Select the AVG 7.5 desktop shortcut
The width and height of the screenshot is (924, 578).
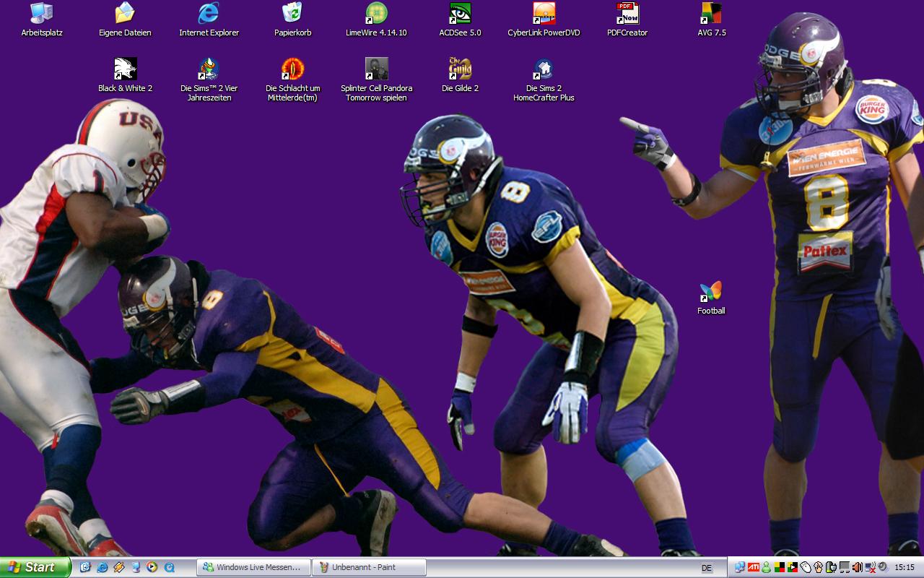point(712,20)
